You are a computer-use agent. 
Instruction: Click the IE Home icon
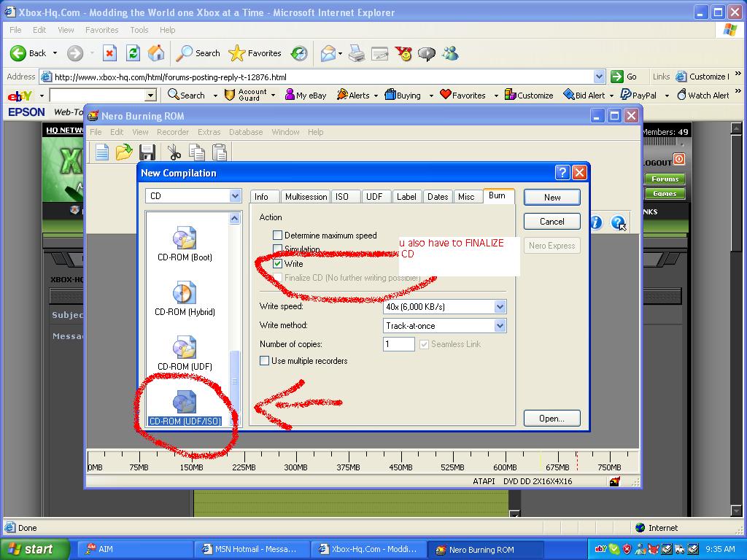click(156, 53)
